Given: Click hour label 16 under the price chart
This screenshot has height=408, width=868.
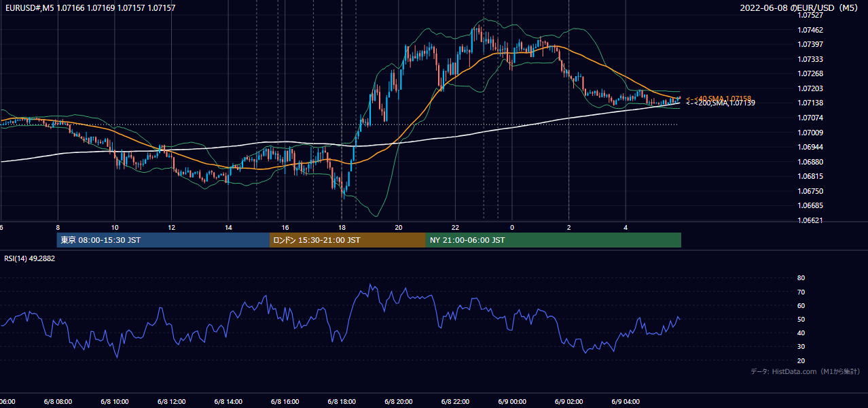Looking at the screenshot, I should 285,228.
